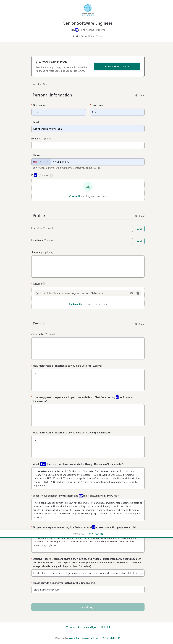
Task: Click into the Cover letter text area
Action: (x=88, y=349)
